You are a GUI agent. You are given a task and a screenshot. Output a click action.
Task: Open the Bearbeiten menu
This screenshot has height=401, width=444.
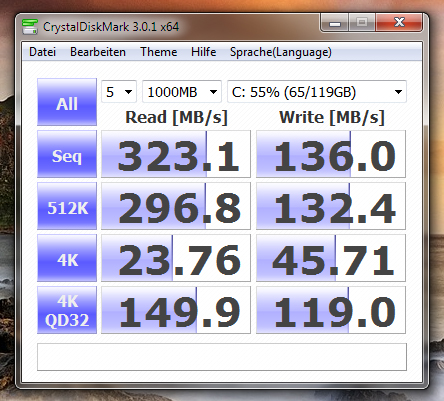point(98,52)
